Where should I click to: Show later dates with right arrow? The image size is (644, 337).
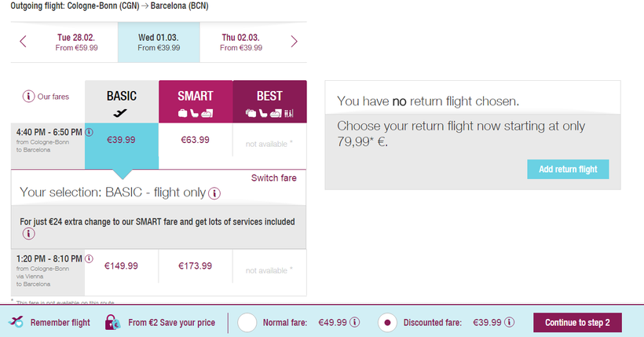[x=294, y=42]
